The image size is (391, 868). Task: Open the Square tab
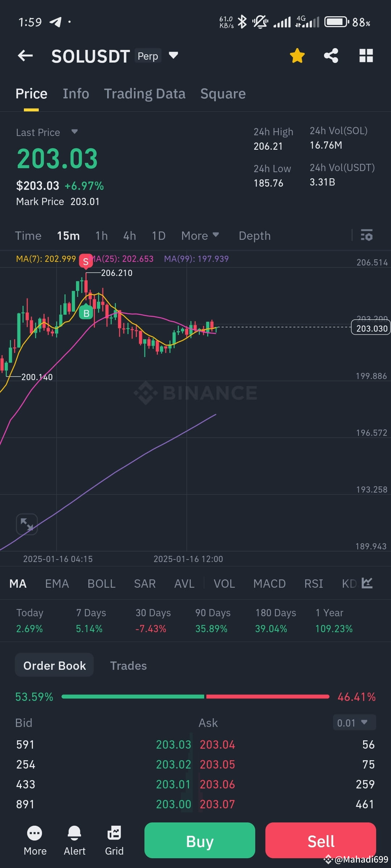pos(223,94)
